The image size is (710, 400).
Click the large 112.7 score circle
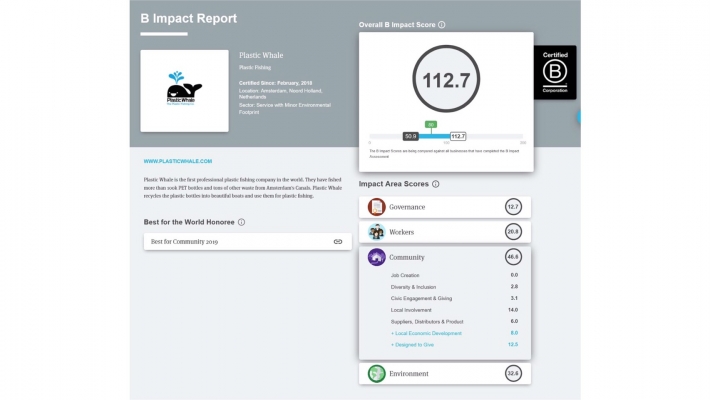point(445,79)
